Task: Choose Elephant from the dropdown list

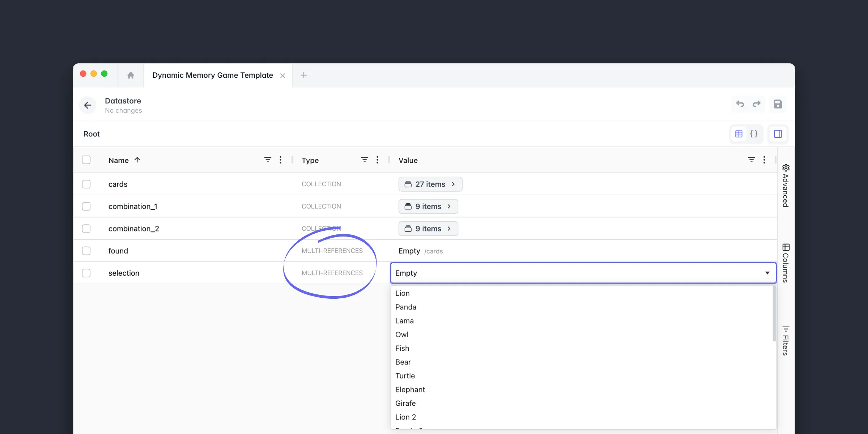Action: [582, 390]
